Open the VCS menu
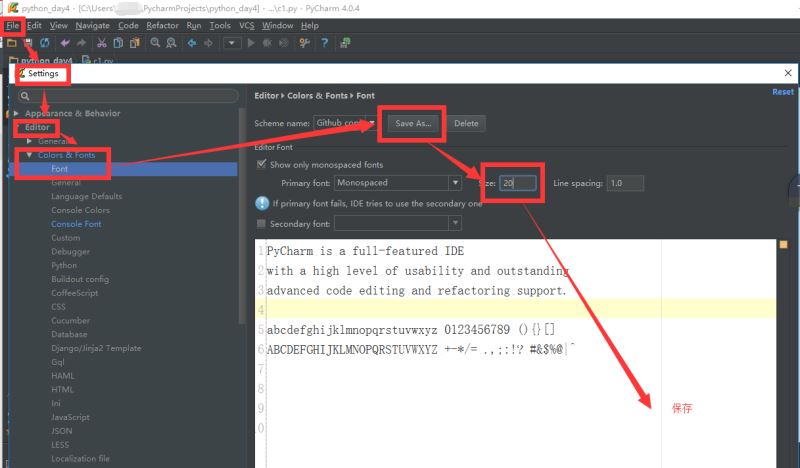The width and height of the screenshot is (800, 468). tap(246, 26)
